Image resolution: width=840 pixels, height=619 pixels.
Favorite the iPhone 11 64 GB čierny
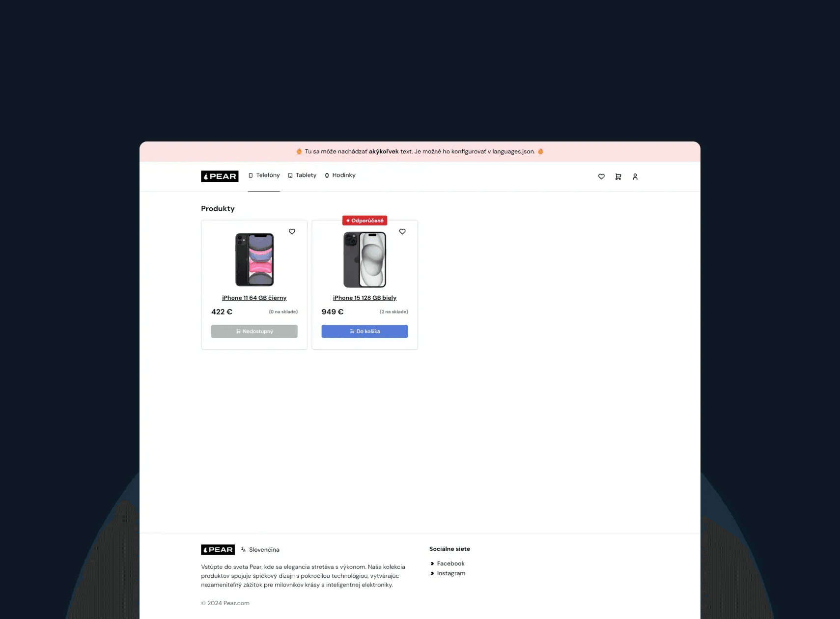tap(292, 231)
